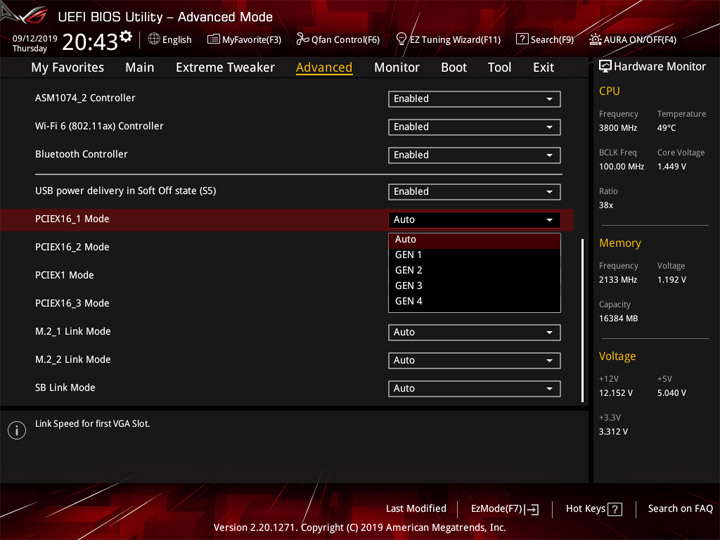Open ASM1074_2 Controller dropdown
Screen dimensions: 720x540
tap(474, 99)
